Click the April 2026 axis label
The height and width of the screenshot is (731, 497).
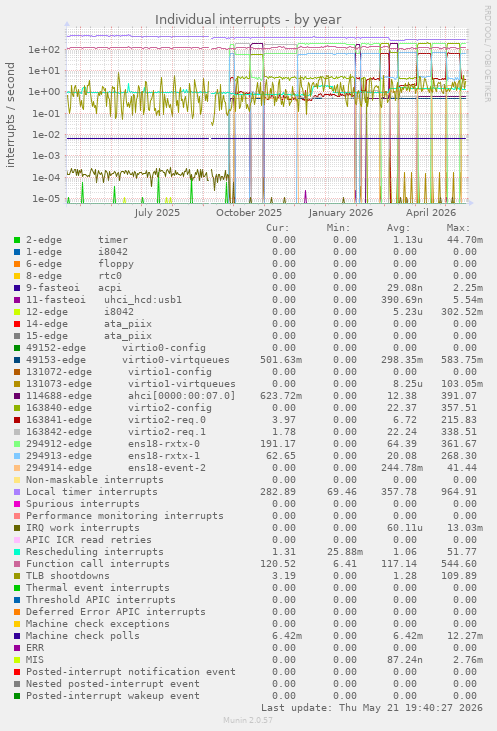(431, 213)
